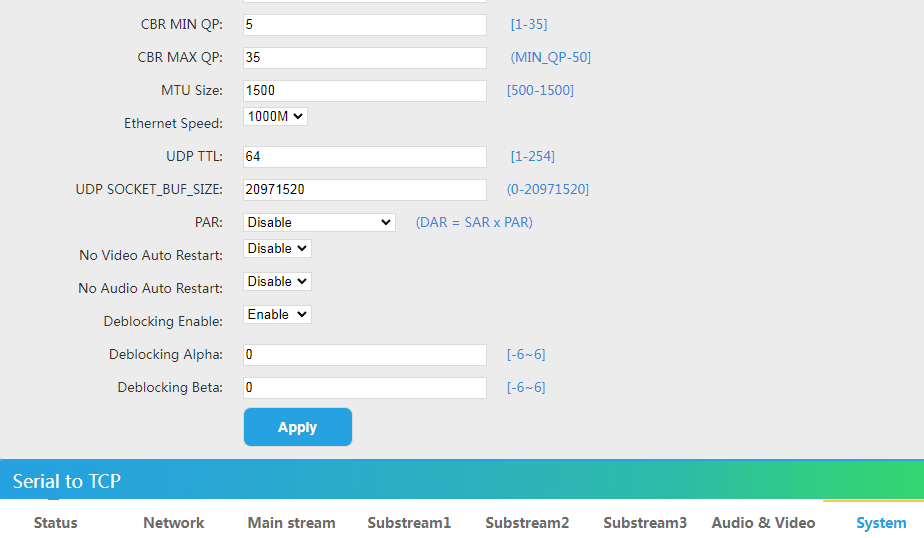Go to the Audio & Video tab
Screen dimensions: 924x538
(763, 523)
